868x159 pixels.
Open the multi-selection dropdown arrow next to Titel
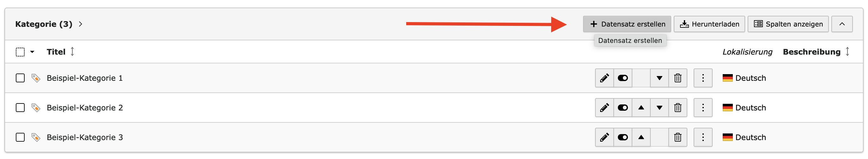pyautogui.click(x=32, y=52)
